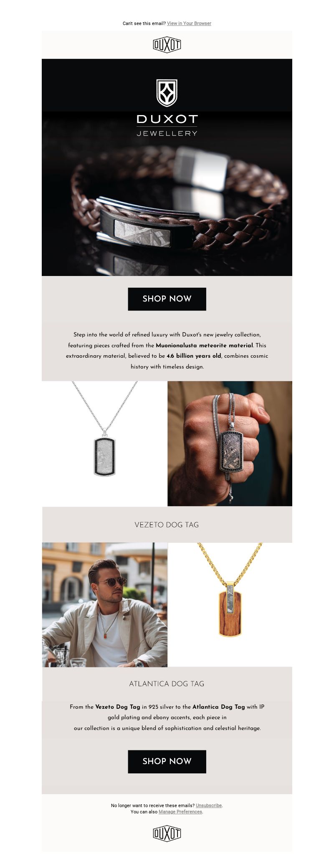This screenshot has height=868, width=334.
Task: Click the ATLANTICA DOG TAG heading
Action: pyautogui.click(x=167, y=684)
